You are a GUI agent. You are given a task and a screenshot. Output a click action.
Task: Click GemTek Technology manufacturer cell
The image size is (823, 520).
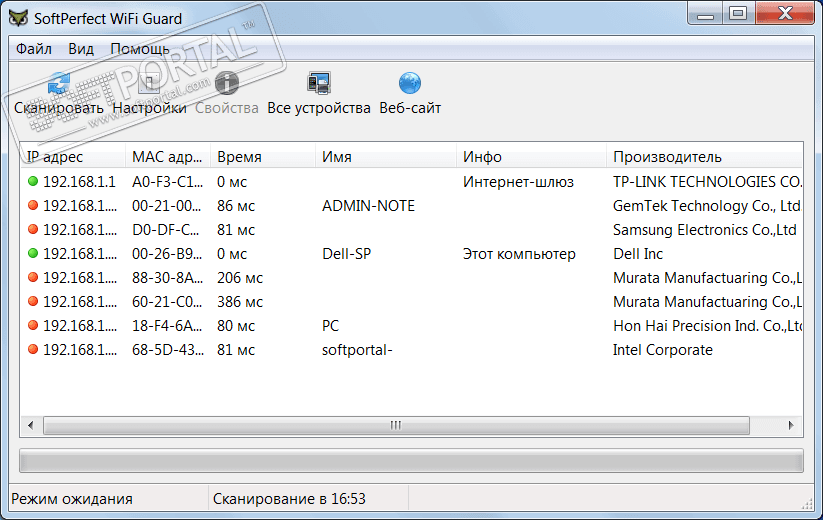point(706,206)
